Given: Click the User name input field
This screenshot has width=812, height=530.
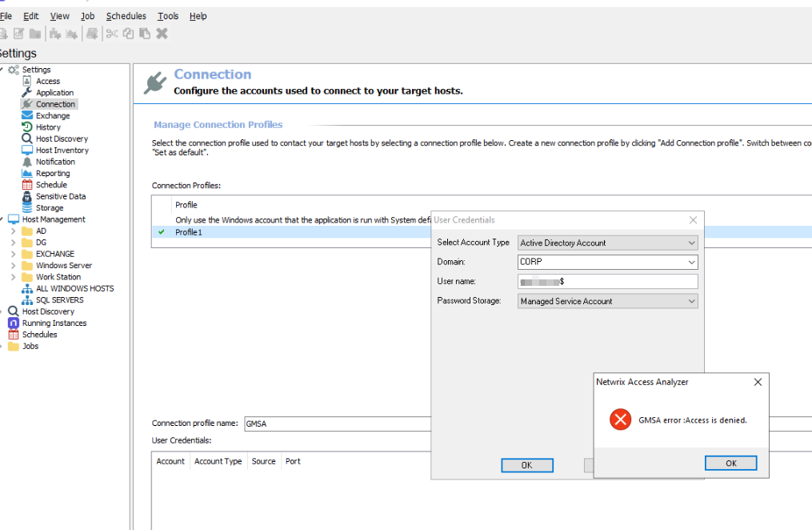Looking at the screenshot, I should coord(607,281).
